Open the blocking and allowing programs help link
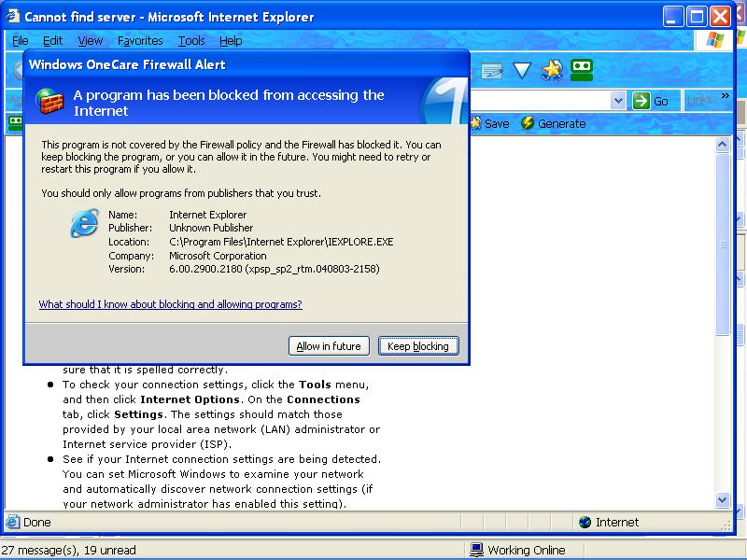 coord(171,304)
